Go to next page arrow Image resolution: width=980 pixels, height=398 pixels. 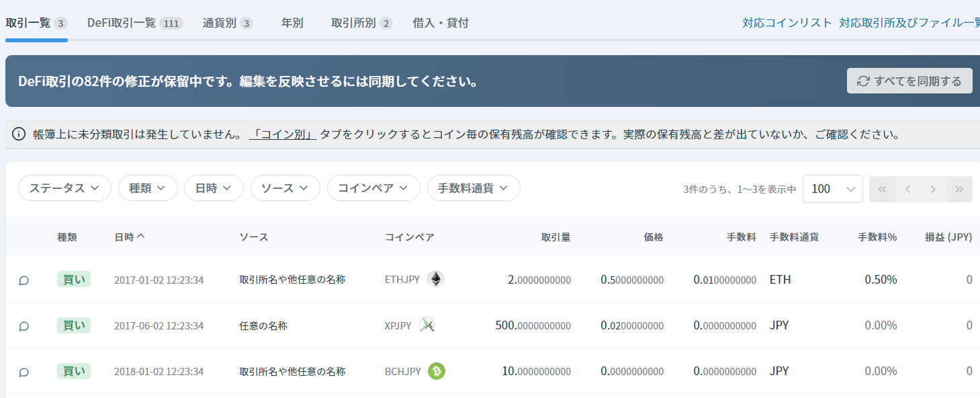point(933,189)
